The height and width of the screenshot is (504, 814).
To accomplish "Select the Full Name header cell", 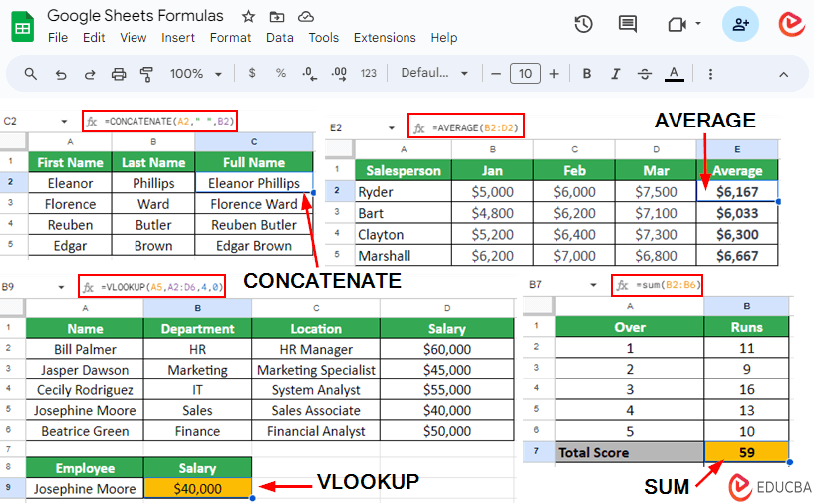I will click(x=254, y=162).
